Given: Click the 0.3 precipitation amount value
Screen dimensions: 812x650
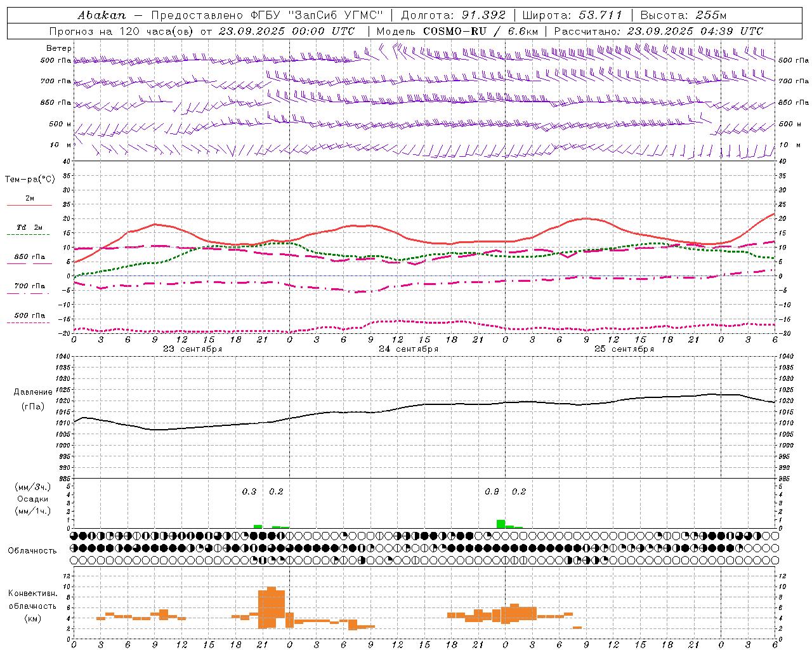Looking at the screenshot, I should (249, 491).
